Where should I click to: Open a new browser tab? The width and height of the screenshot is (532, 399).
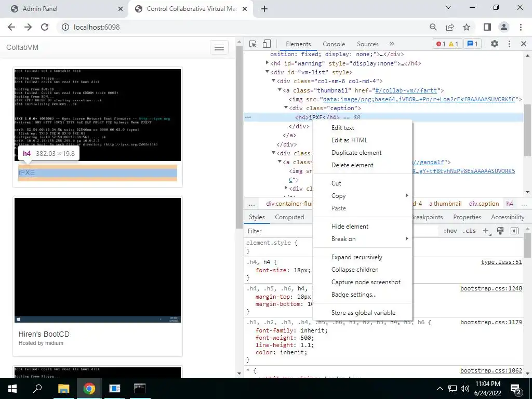(264, 9)
